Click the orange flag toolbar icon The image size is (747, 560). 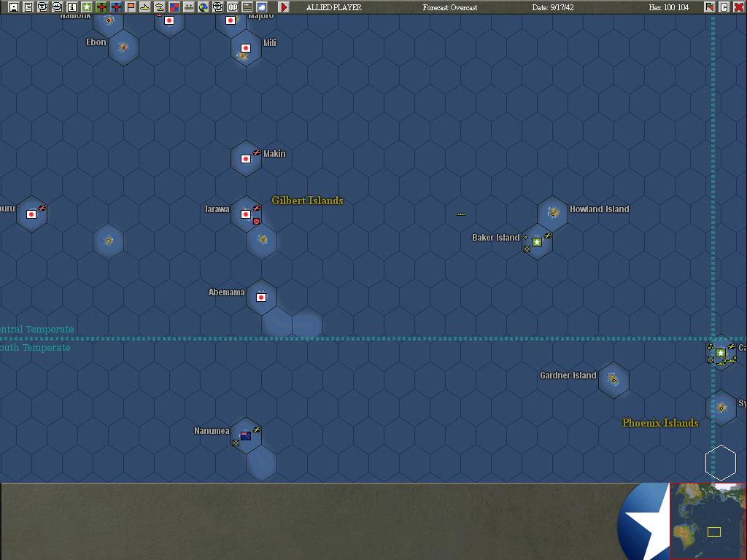click(131, 7)
